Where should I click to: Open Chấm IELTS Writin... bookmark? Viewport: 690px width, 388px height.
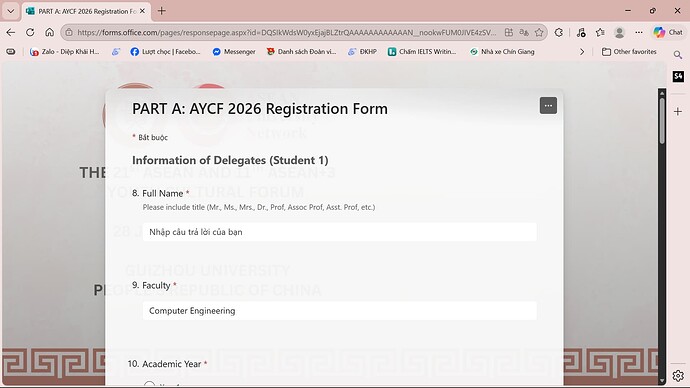tap(422, 51)
